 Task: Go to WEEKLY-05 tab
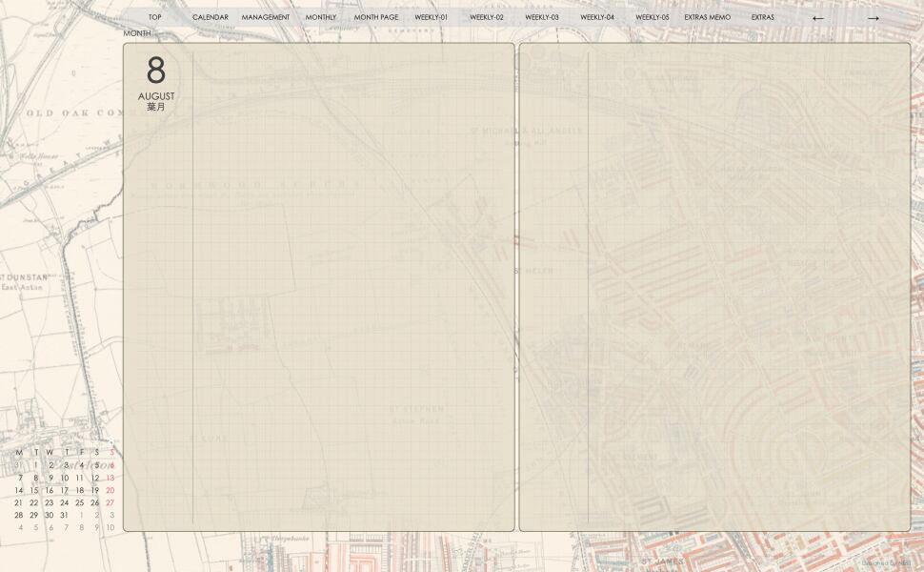653,17
